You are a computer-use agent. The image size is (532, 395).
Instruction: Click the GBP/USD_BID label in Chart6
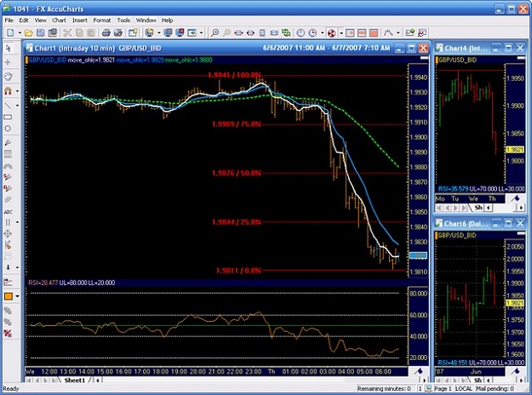458,235
